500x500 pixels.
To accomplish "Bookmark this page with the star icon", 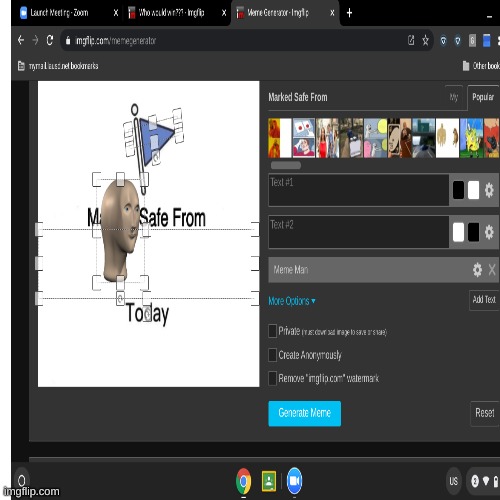I will (425, 40).
